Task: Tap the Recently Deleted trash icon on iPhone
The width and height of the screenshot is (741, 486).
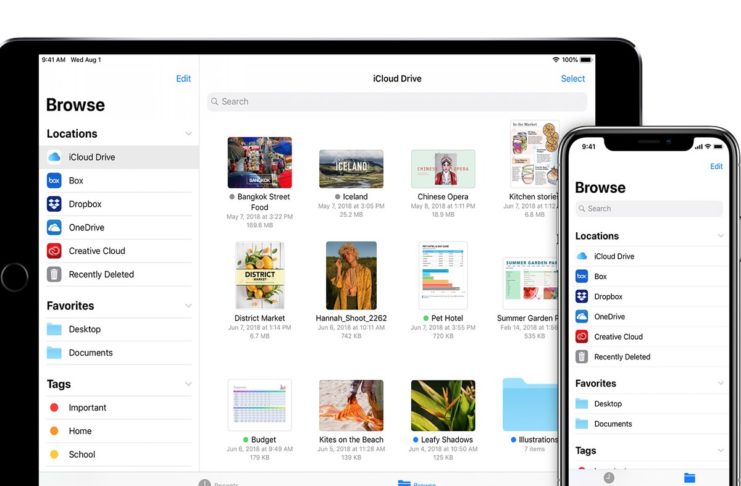Action: (582, 356)
